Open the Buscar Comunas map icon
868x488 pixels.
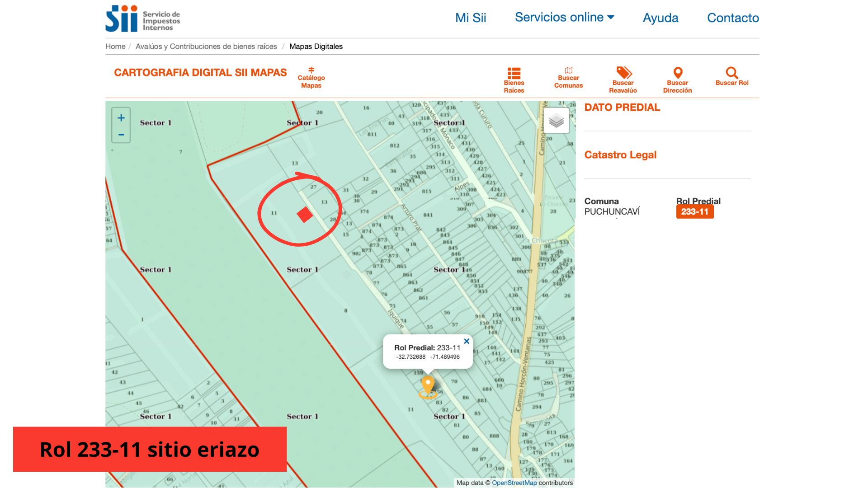coord(568,70)
